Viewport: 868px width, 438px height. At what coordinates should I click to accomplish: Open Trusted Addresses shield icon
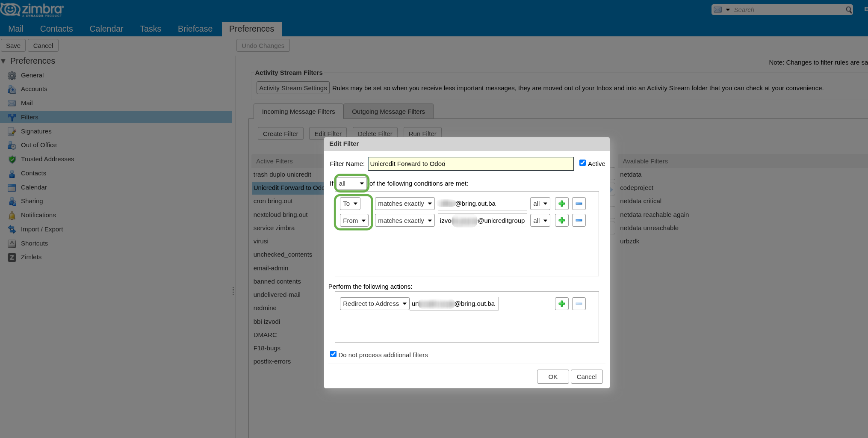(12, 160)
